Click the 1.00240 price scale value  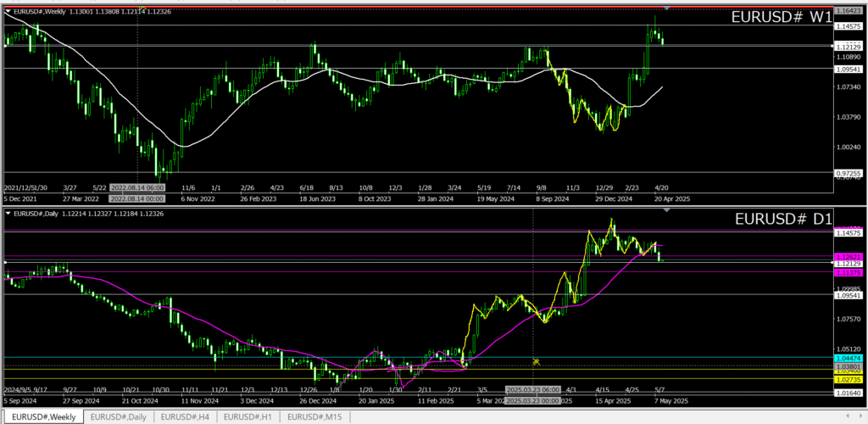coord(849,148)
